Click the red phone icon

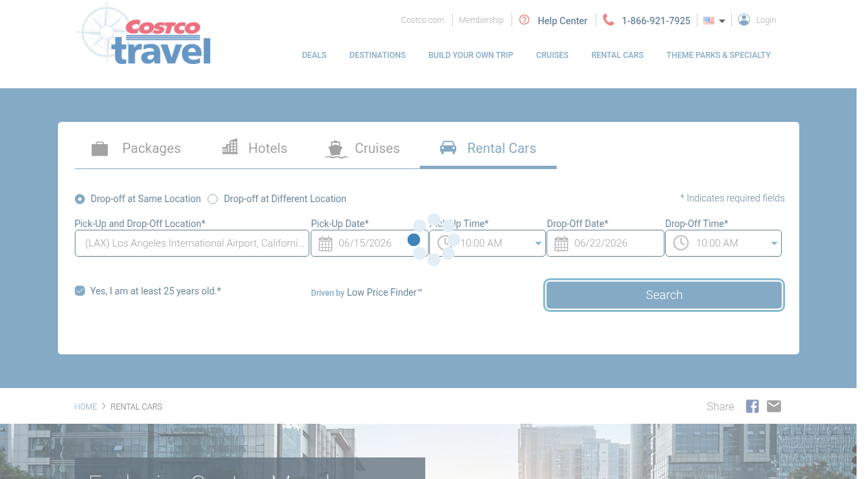(609, 20)
